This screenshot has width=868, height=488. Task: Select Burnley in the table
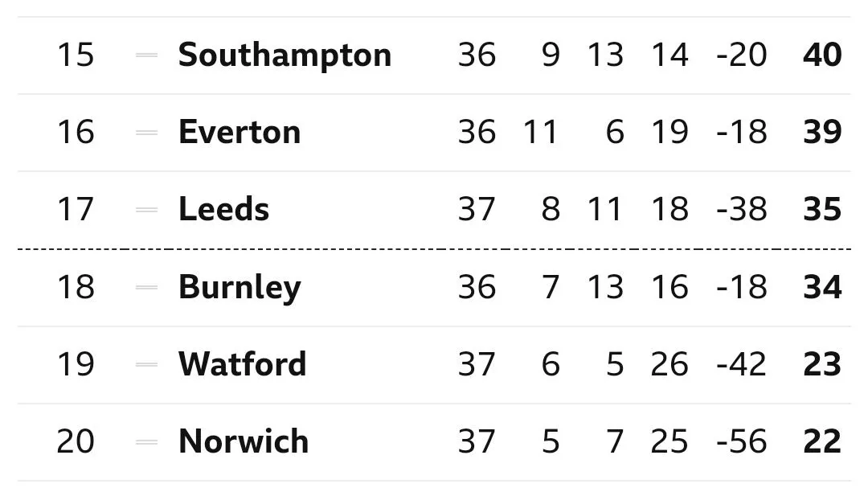click(240, 287)
